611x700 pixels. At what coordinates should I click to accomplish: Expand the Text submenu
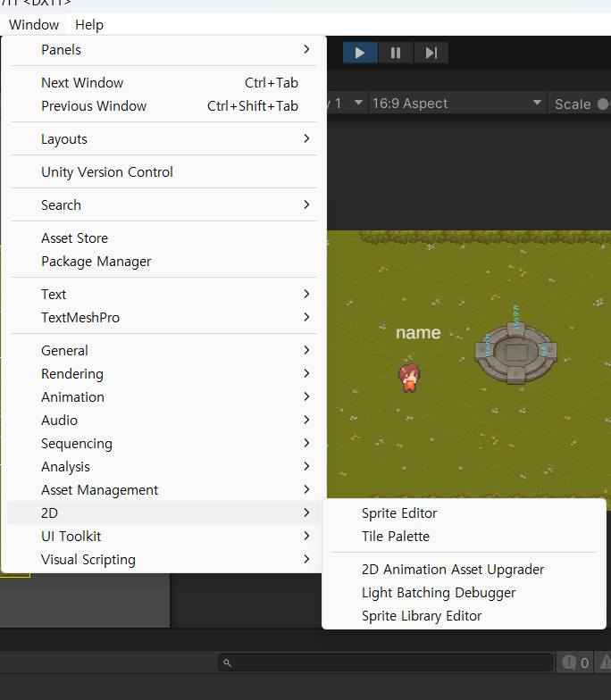pos(163,295)
